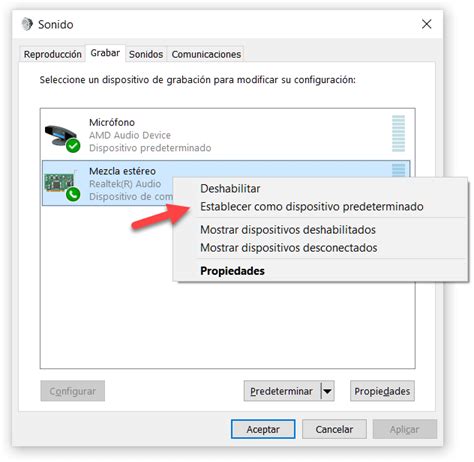Click the Micrófono webcam device icon
Screen dimensions: 474x462
click(x=60, y=135)
